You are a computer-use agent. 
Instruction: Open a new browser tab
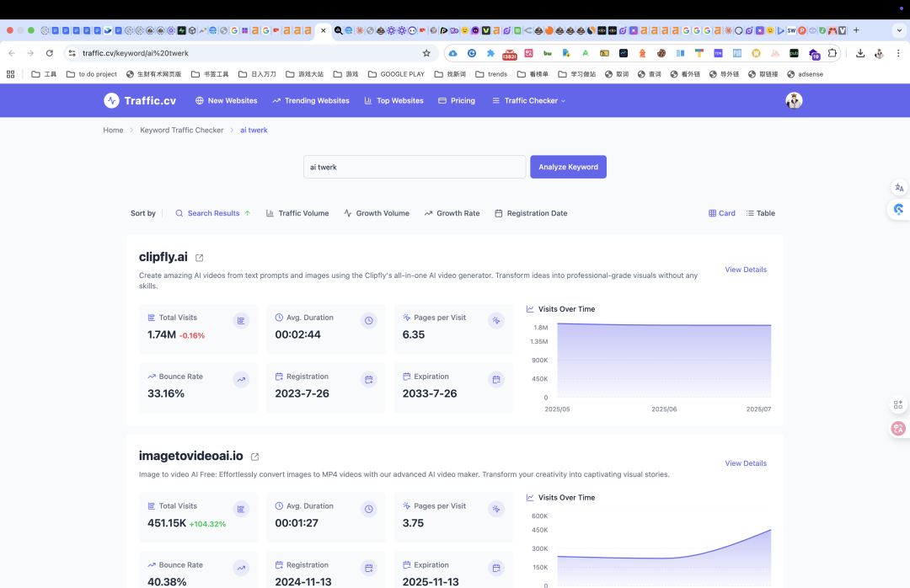coord(856,30)
